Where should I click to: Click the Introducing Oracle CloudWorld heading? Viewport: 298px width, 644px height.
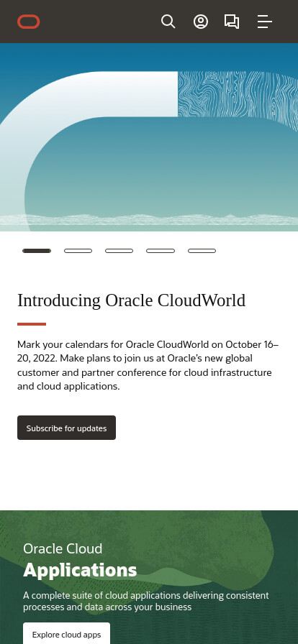pyautogui.click(x=131, y=300)
